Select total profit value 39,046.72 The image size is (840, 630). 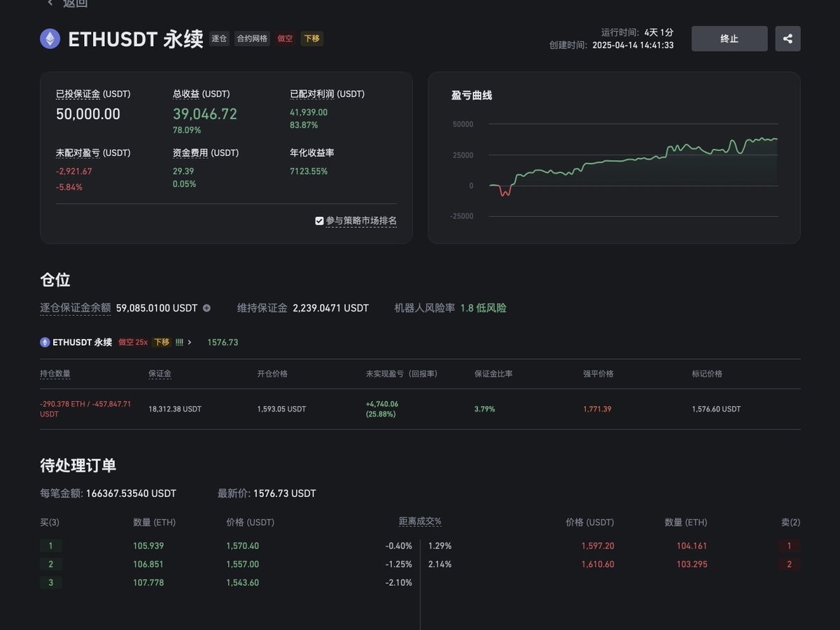point(205,114)
